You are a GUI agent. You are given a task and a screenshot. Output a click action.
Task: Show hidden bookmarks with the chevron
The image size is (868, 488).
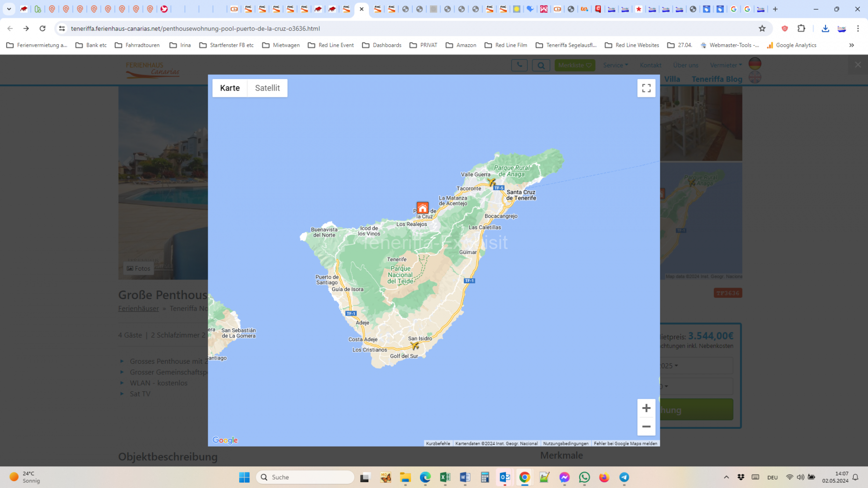(852, 45)
